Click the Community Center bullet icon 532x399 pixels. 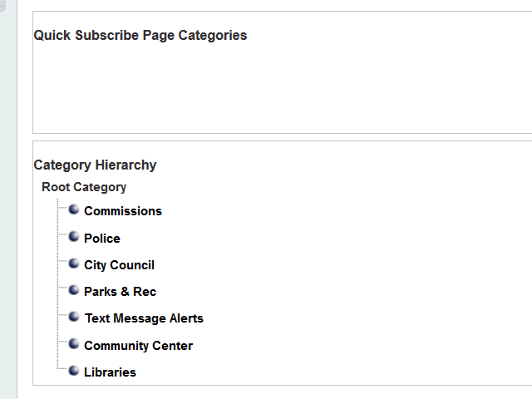[x=74, y=344]
